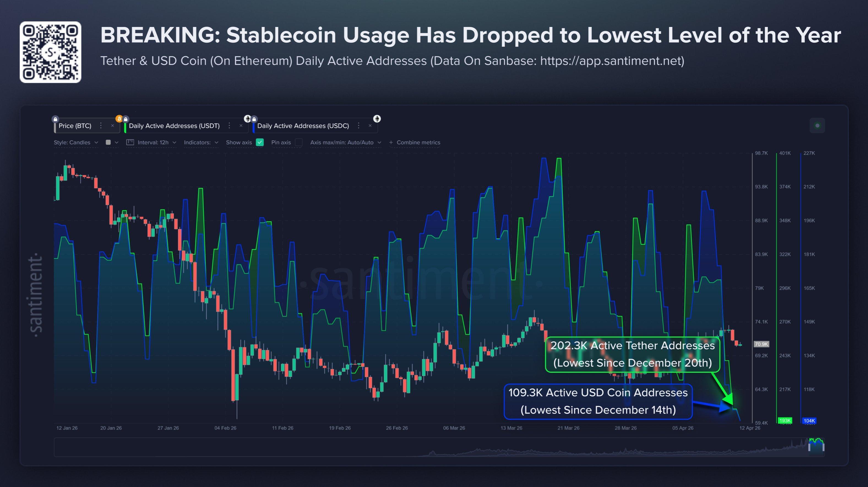
Task: Uncheck the Show axis checkbox
Action: [x=259, y=143]
